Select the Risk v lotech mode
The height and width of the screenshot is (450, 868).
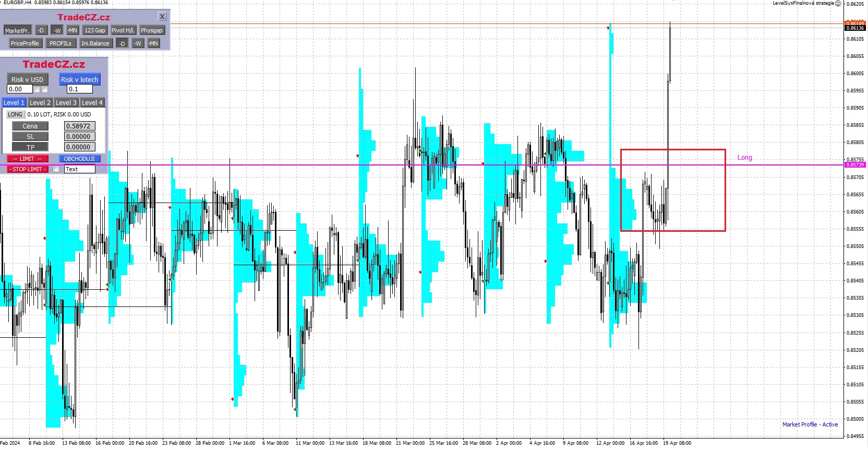(79, 79)
